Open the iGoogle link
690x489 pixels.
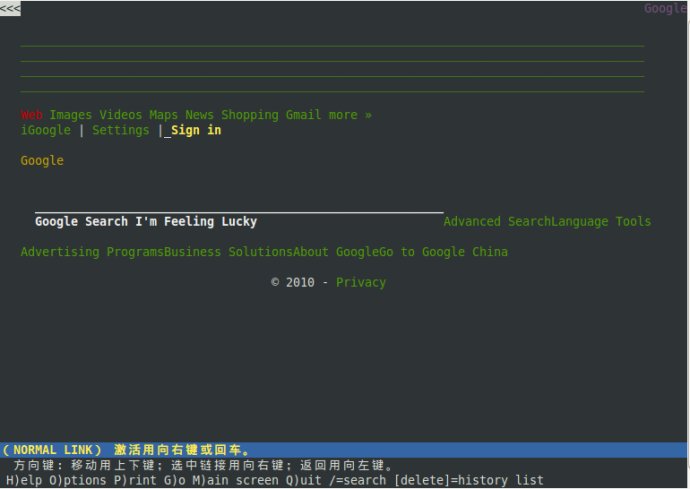(46, 130)
